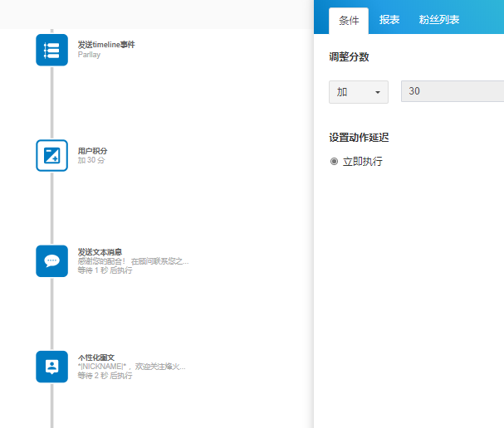This screenshot has width=504, height=428.
Task: Open the 报表 tab
Action: point(389,20)
